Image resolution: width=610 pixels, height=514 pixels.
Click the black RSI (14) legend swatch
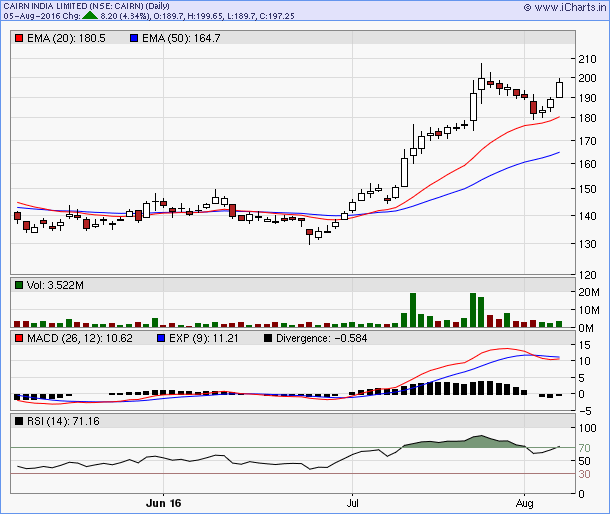point(19,421)
